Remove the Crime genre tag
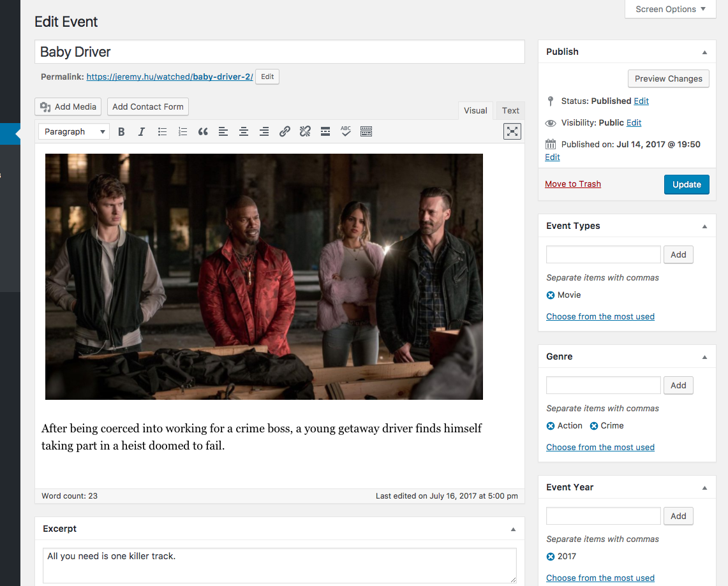The width and height of the screenshot is (728, 586). pos(594,426)
